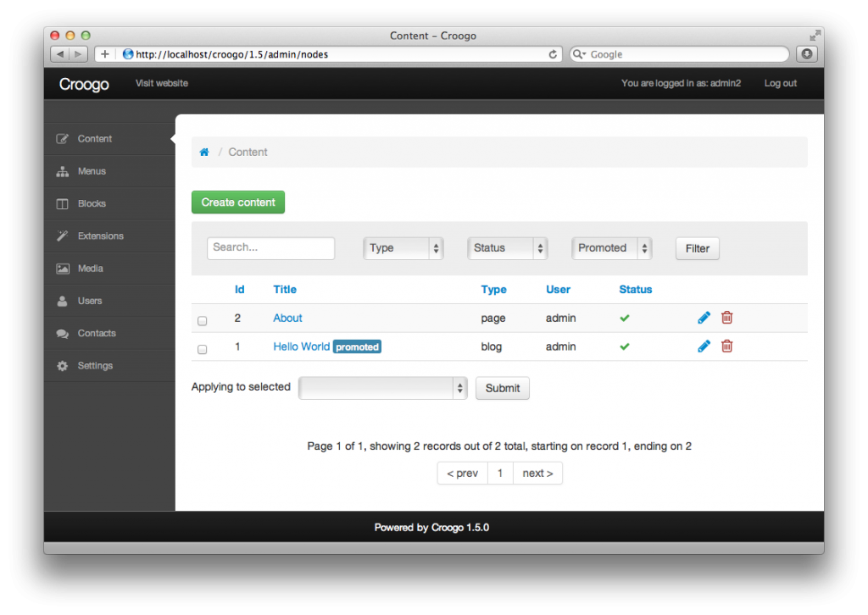
Task: Click the browser URL address bar
Action: 330,54
